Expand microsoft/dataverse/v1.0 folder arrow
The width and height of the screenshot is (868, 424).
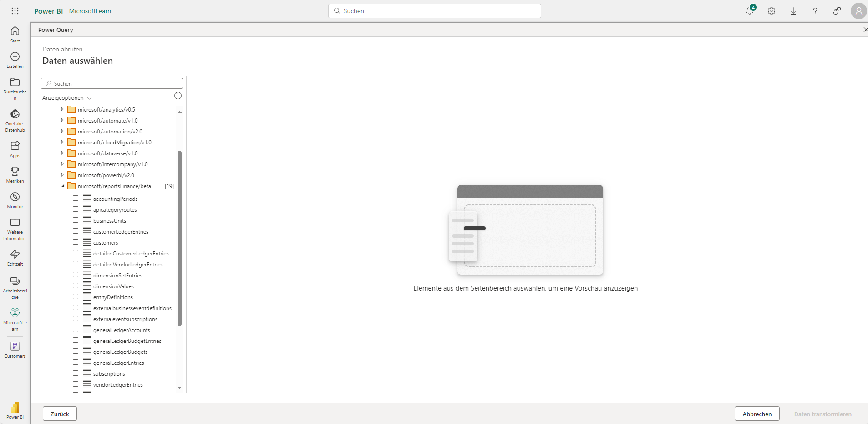62,153
